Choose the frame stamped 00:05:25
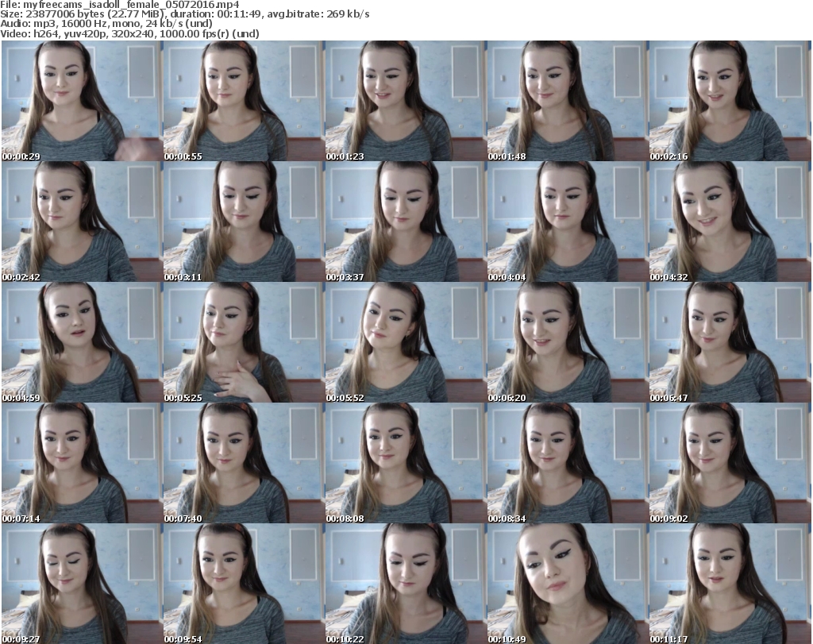The image size is (813, 644). 244,342
